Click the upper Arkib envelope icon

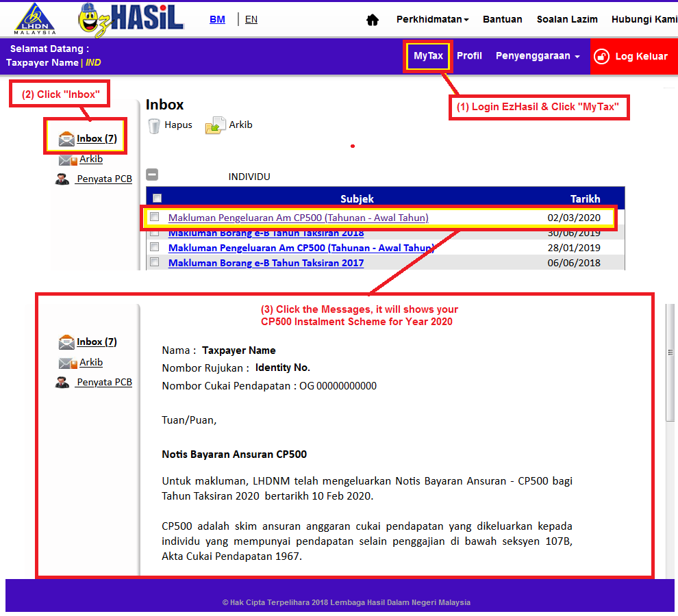[67, 160]
